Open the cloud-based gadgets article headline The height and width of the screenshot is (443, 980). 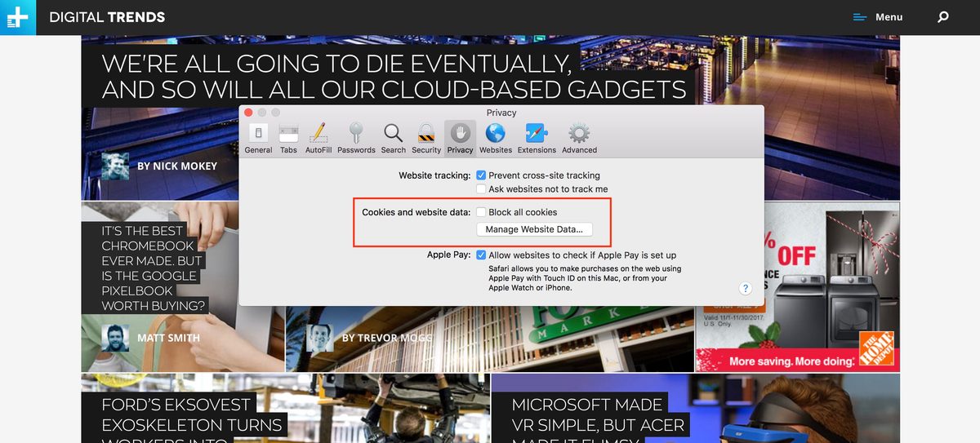(394, 76)
